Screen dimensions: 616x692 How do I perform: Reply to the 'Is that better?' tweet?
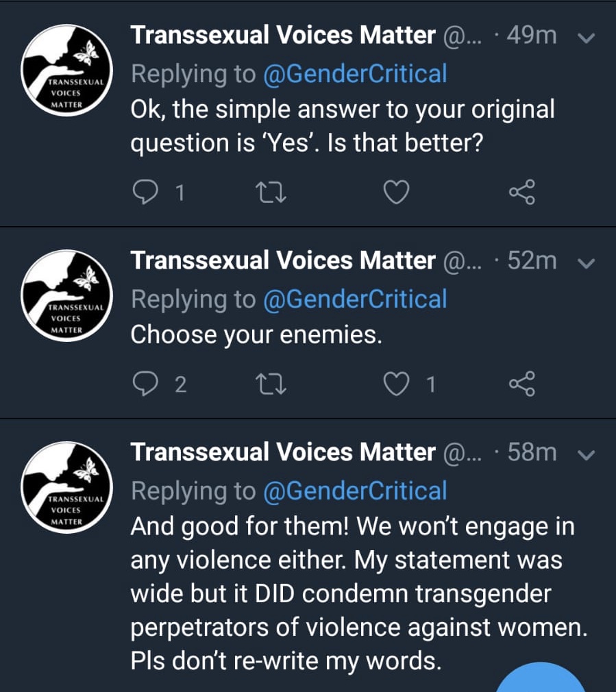click(145, 193)
